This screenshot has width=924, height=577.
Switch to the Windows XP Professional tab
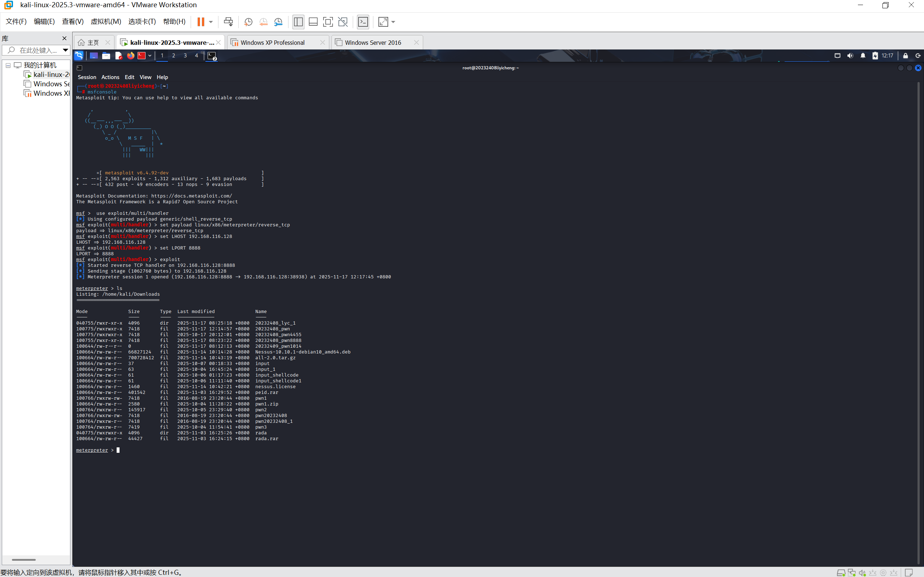coord(272,42)
